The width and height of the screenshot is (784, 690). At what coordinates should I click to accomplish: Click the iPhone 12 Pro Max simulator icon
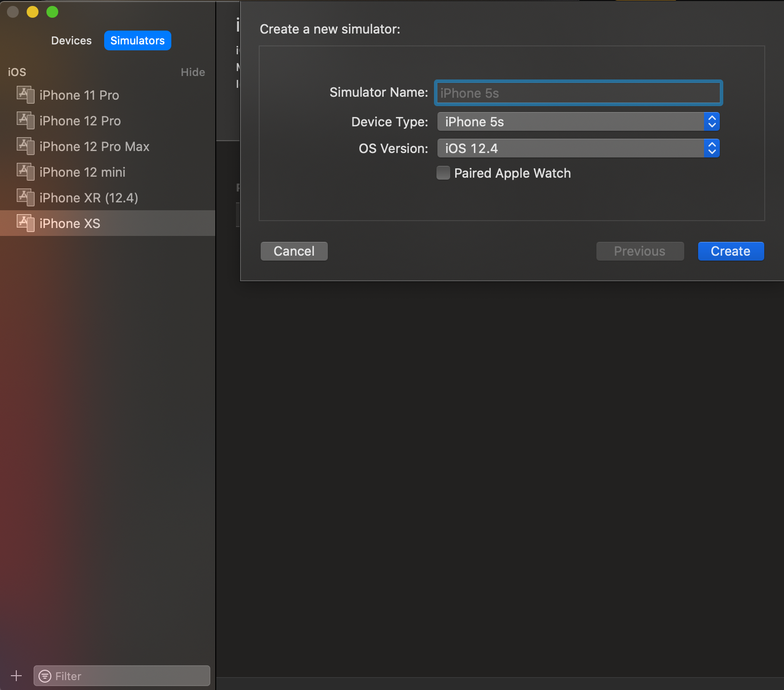pyautogui.click(x=25, y=146)
